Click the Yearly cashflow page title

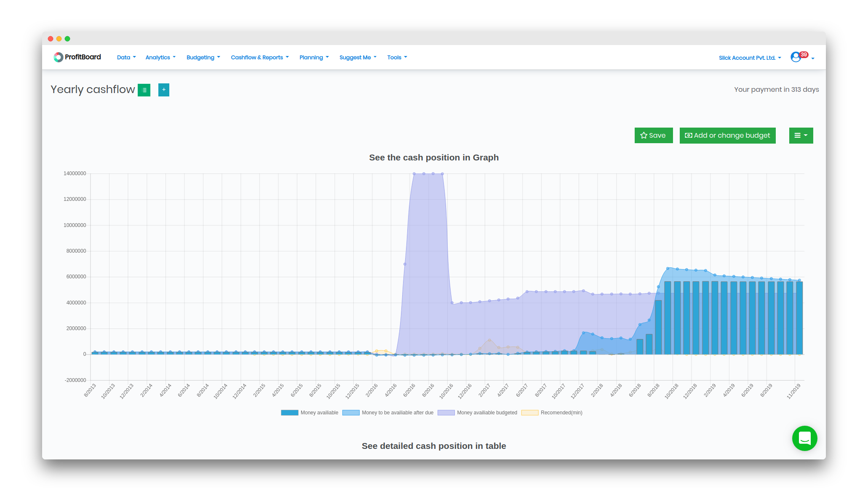(x=93, y=90)
